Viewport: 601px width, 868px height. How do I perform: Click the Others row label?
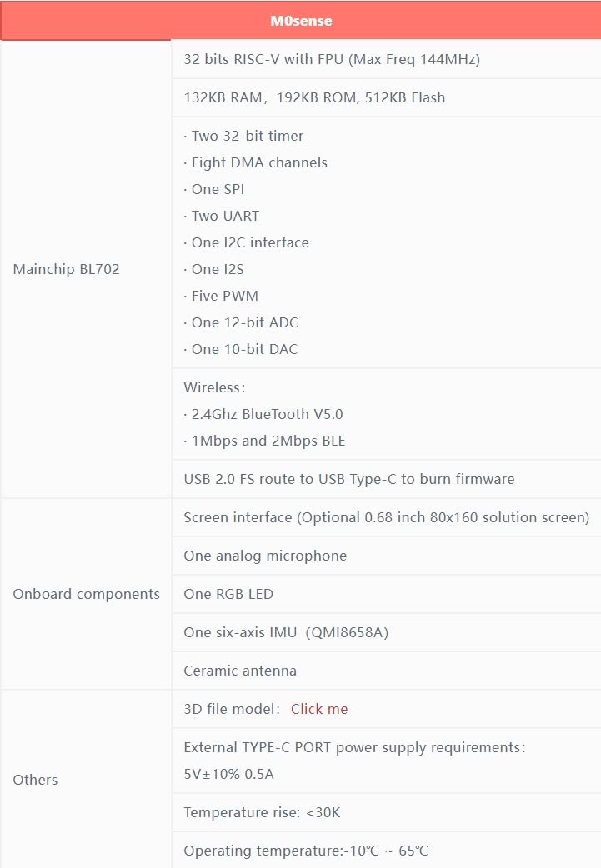point(36,780)
